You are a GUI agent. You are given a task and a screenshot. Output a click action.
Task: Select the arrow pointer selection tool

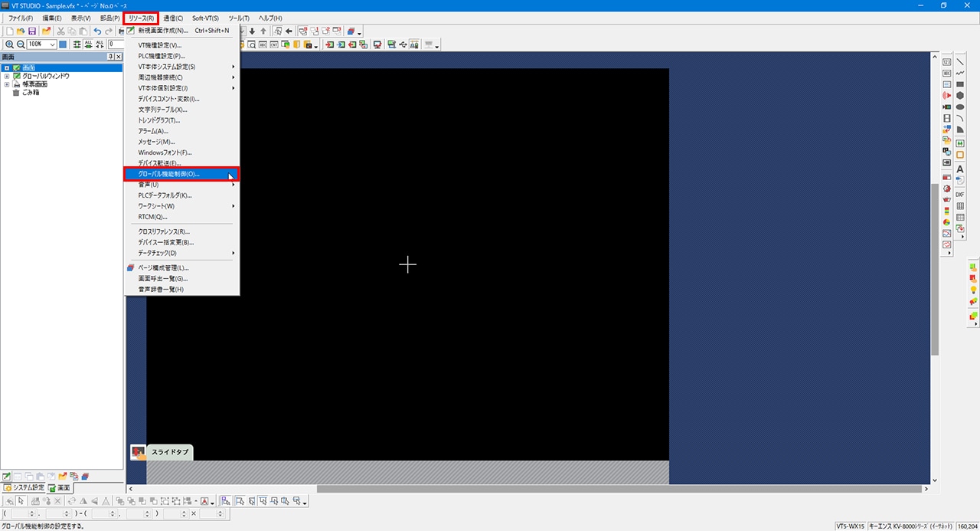(21, 501)
